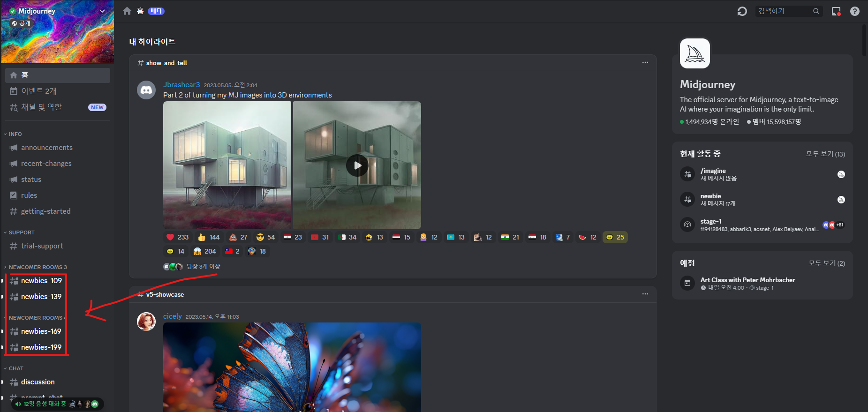The width and height of the screenshot is (868, 412).
Task: Toggle the poop reaction 27
Action: 238,237
